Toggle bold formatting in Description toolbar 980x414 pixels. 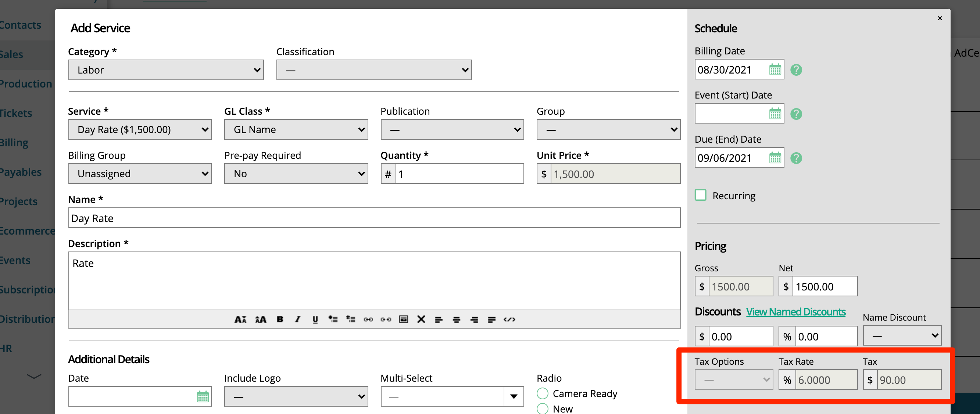(280, 319)
